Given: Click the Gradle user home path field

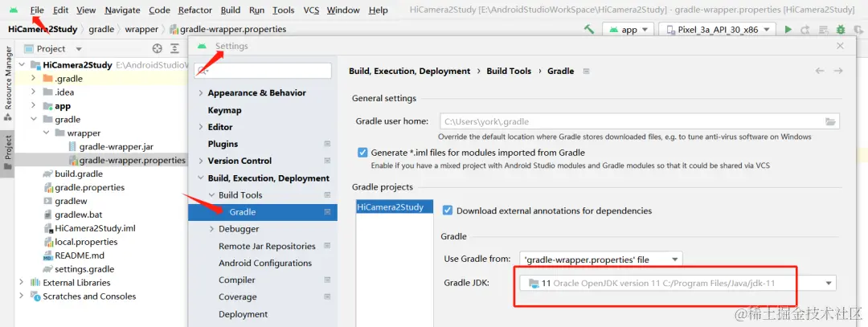Looking at the screenshot, I should coord(640,121).
